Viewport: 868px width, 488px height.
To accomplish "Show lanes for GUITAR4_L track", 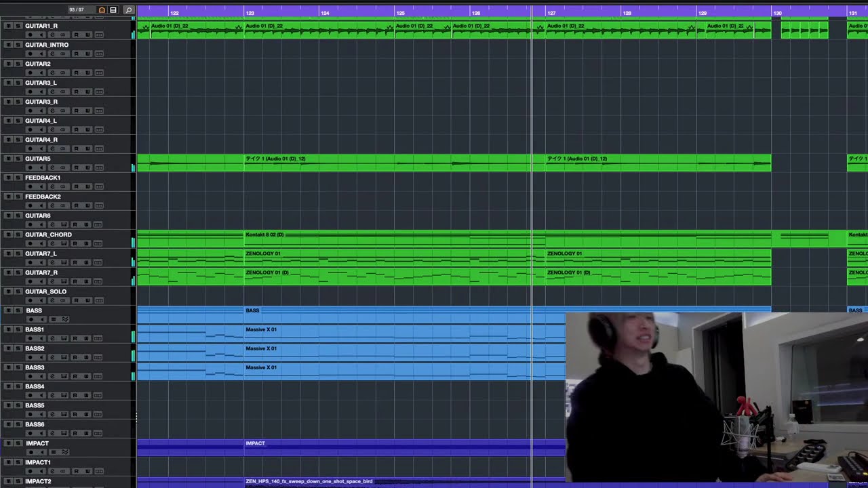I will point(99,129).
